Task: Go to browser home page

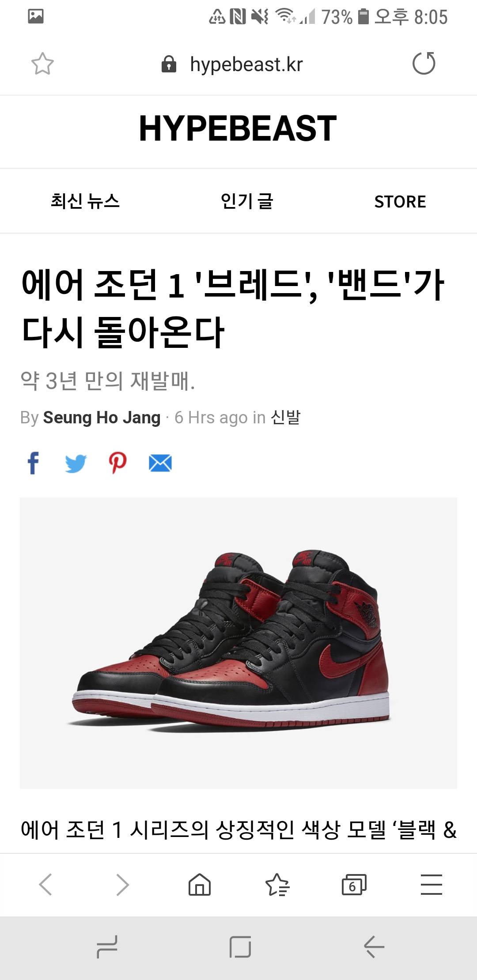Action: tap(200, 884)
